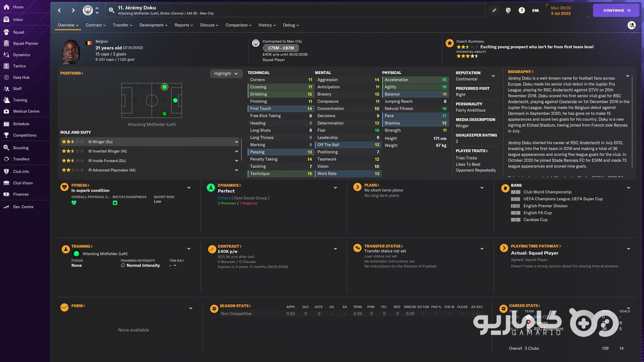644x362 pixels.
Task: Click the Others social group link
Action: [x=224, y=198]
